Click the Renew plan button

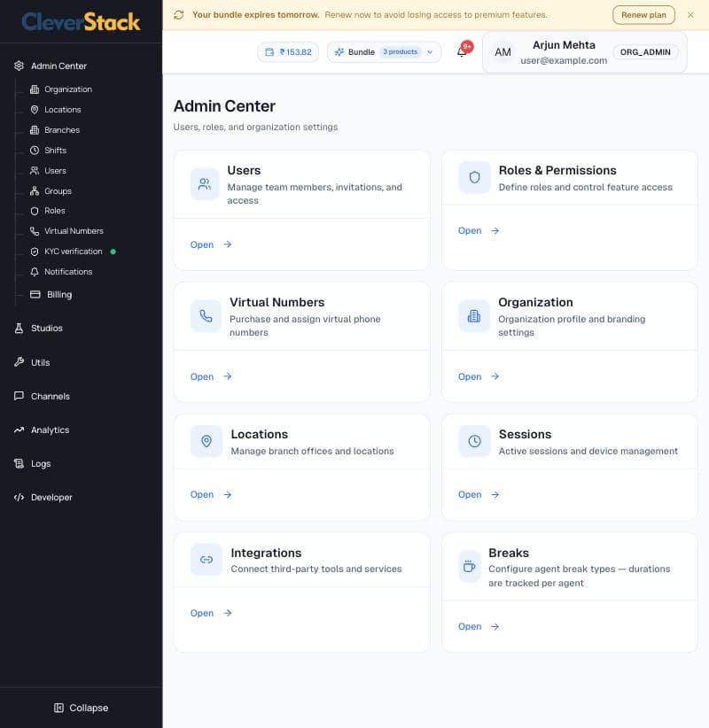[643, 15]
